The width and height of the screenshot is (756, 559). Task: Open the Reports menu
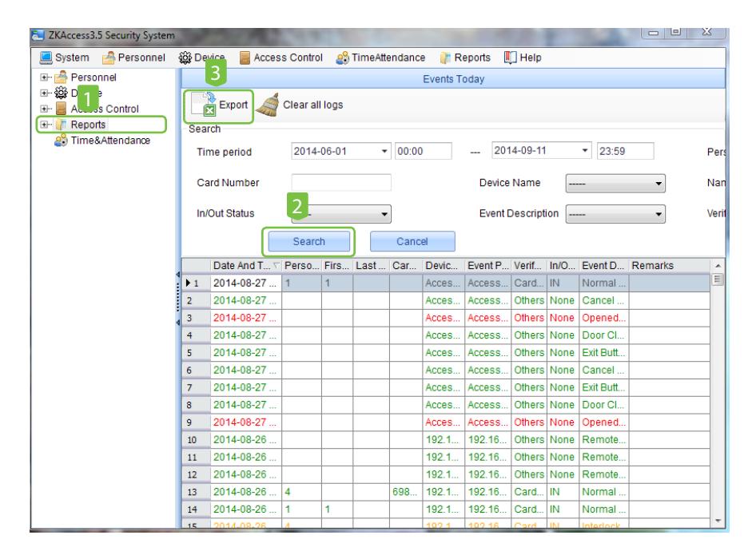[x=465, y=57]
